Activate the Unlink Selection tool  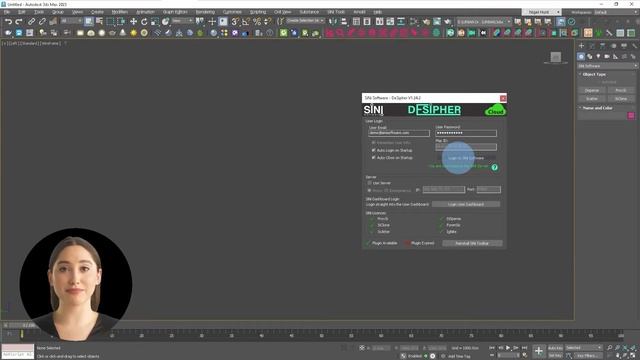coord(42,21)
